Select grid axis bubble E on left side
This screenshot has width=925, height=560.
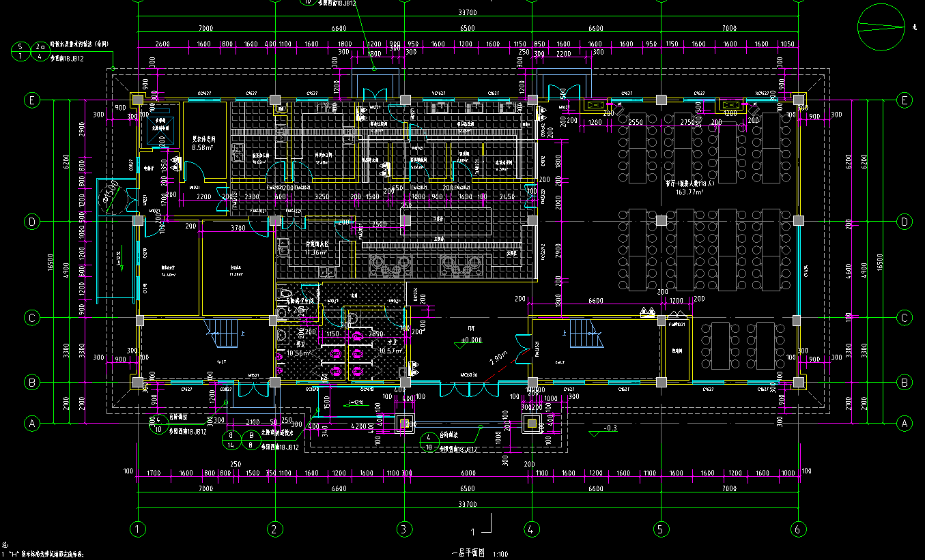(x=31, y=100)
